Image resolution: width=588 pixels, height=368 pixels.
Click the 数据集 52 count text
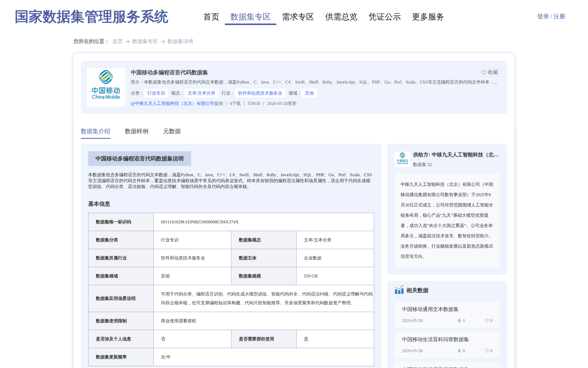pos(422,164)
